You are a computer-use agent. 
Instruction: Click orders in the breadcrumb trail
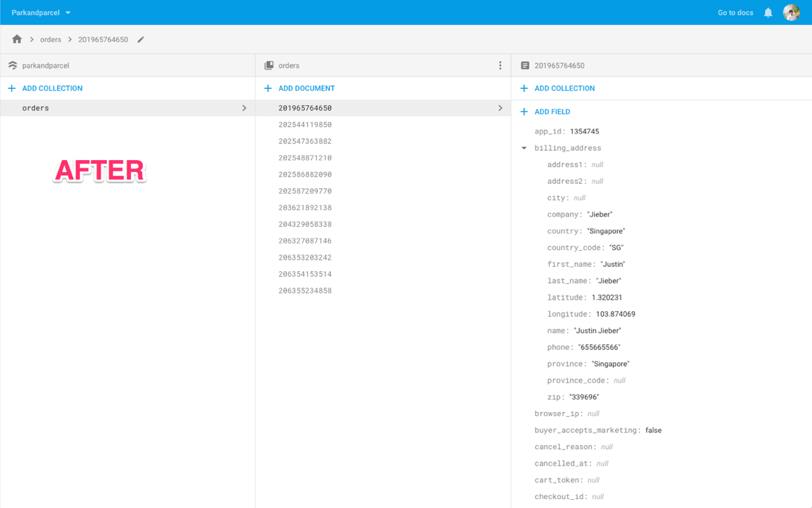(x=51, y=39)
